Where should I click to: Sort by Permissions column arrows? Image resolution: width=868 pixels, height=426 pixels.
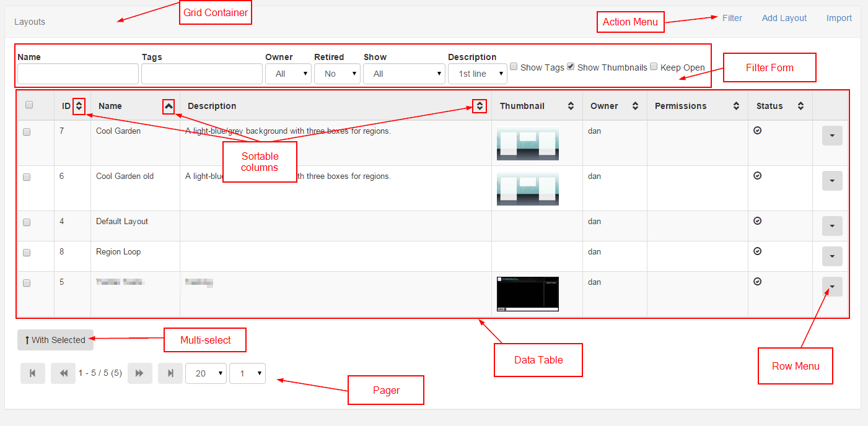click(x=736, y=106)
